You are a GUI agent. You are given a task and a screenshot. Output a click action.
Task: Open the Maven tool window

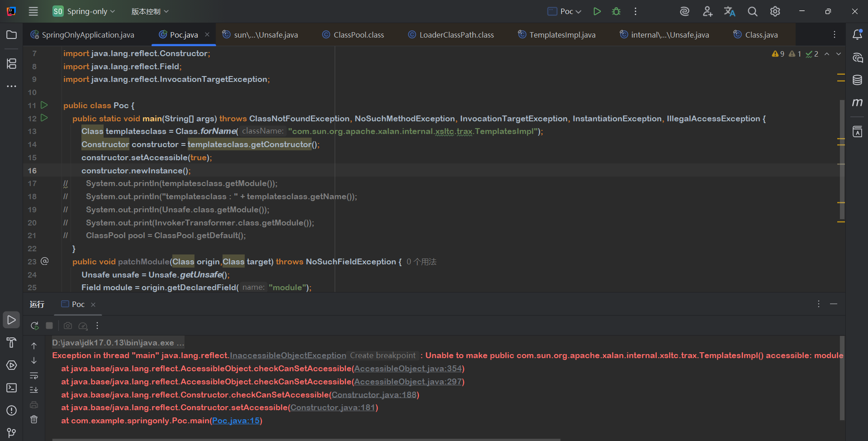[857, 103]
